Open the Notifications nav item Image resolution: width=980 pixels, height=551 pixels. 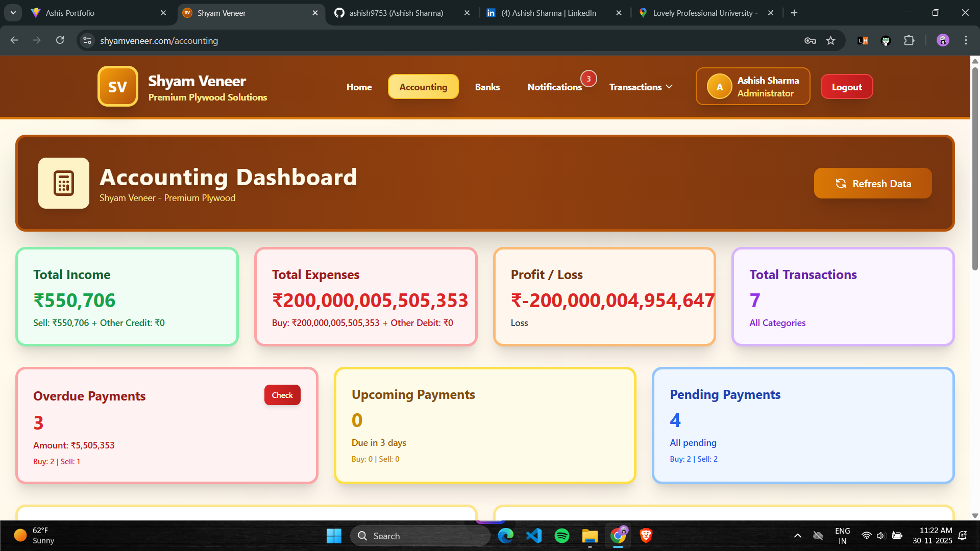(555, 87)
